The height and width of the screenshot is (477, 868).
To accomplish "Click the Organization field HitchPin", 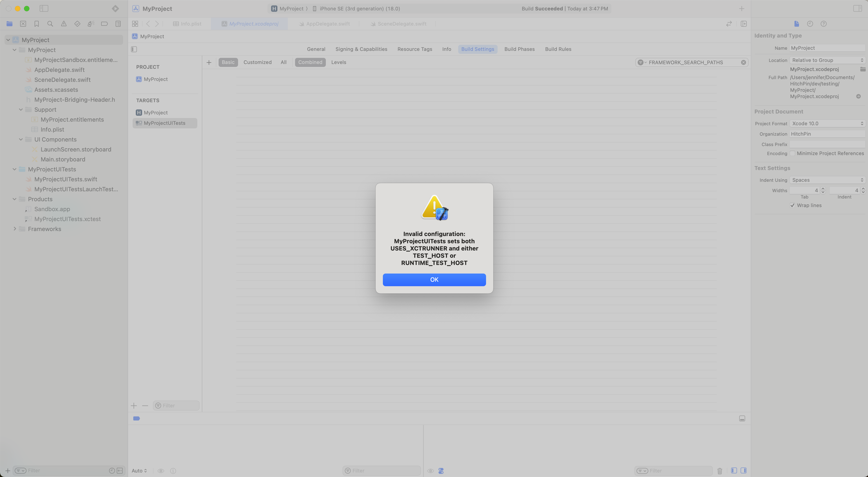I will pos(827,134).
